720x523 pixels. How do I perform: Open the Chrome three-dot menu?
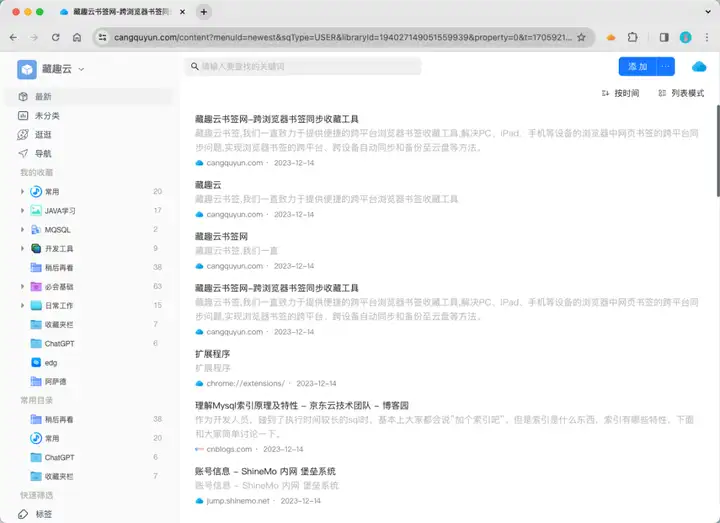pos(707,38)
